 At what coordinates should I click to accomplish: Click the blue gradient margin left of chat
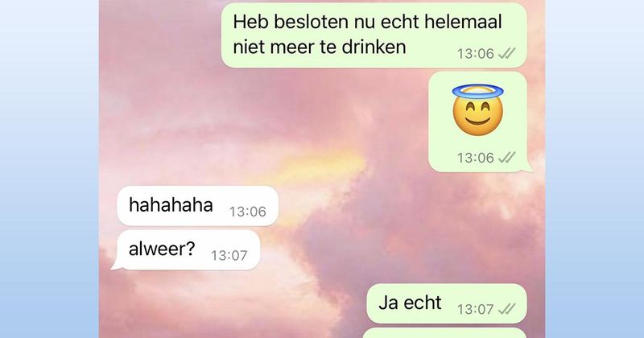(49, 169)
